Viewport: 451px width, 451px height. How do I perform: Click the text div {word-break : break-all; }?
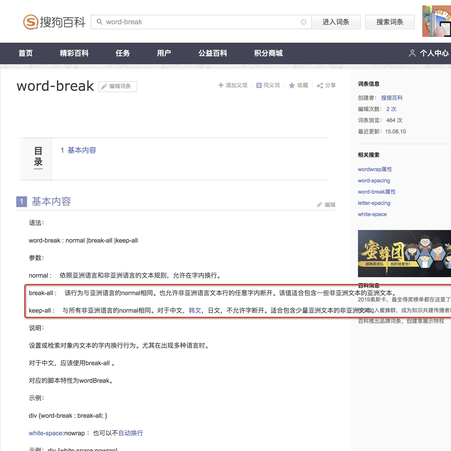68,416
